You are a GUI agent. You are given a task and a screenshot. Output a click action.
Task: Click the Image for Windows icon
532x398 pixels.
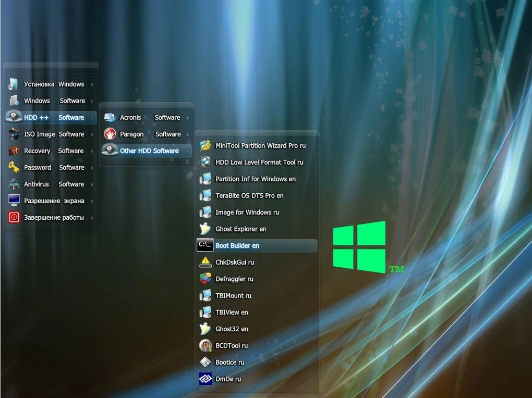click(205, 212)
